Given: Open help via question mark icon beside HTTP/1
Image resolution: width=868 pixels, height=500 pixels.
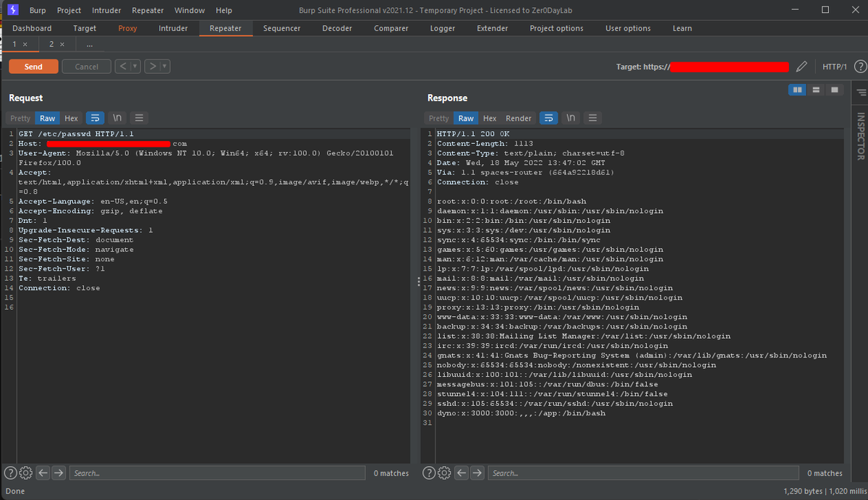Looking at the screenshot, I should pyautogui.click(x=860, y=67).
